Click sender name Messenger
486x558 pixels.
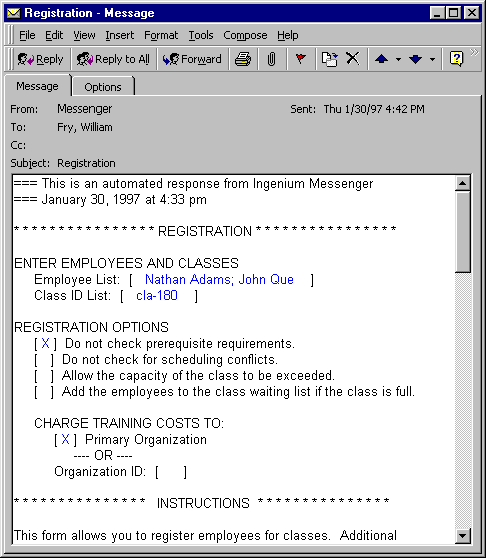coord(85,109)
